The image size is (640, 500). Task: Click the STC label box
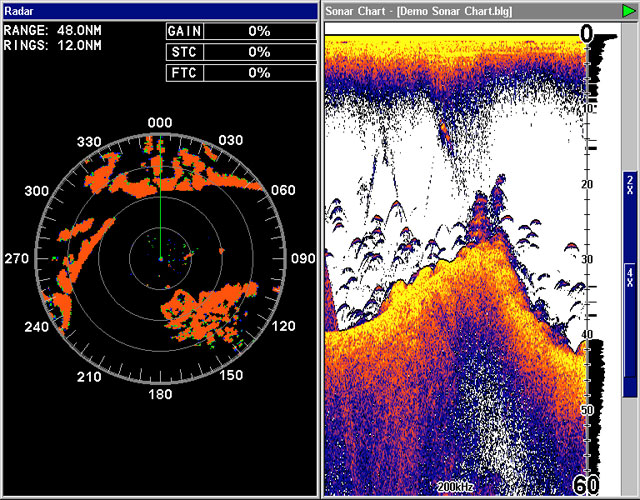[x=181, y=52]
